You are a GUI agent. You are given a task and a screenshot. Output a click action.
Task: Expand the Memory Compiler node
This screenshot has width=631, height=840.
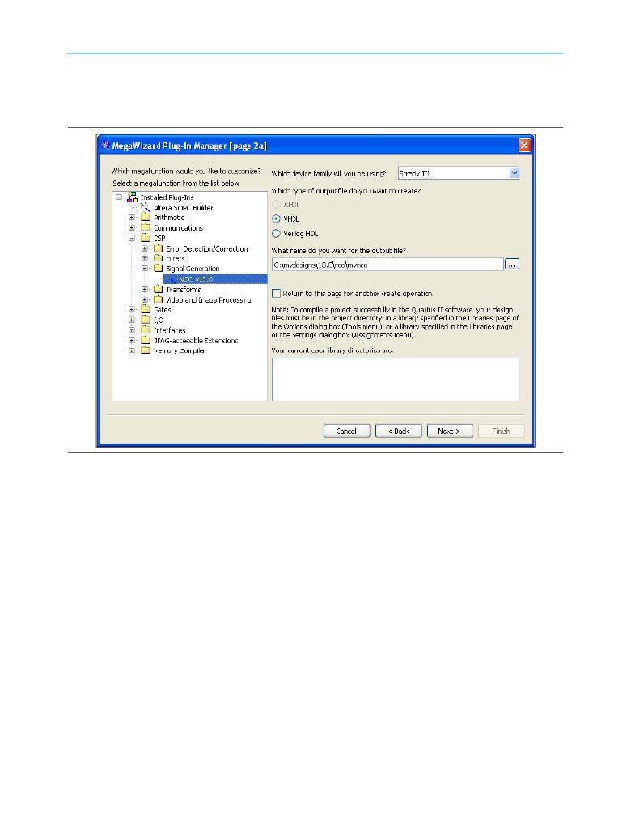[132, 350]
